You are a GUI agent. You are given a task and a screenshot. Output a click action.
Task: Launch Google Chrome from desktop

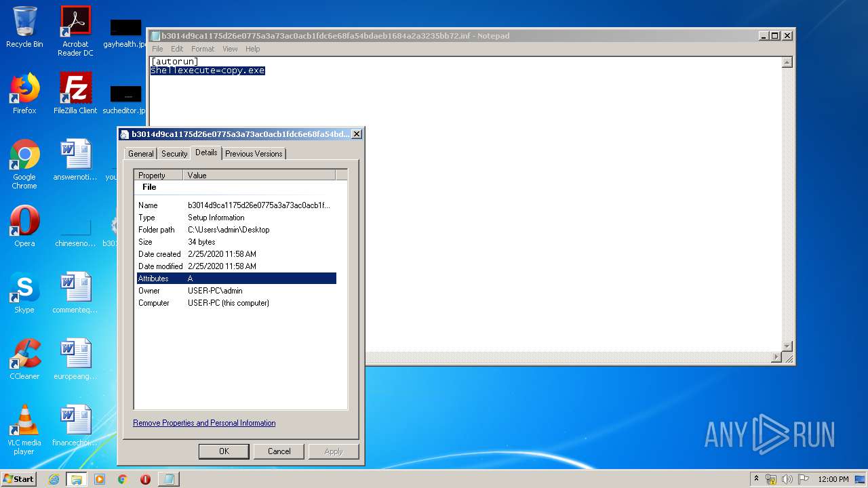tap(24, 165)
